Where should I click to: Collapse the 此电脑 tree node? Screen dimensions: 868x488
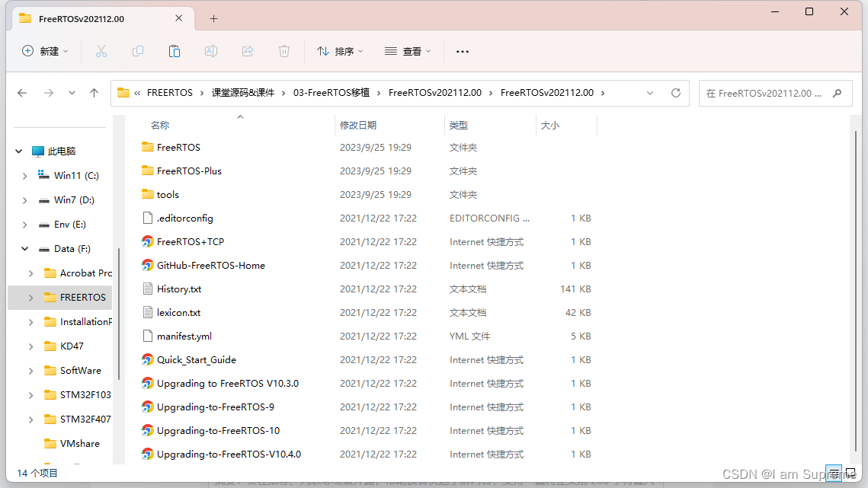point(19,151)
